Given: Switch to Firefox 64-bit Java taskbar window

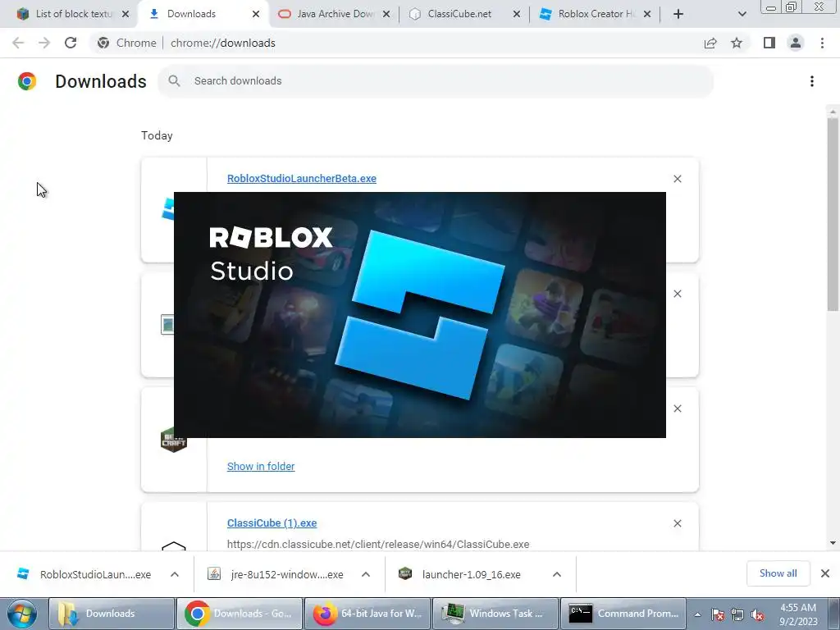Looking at the screenshot, I should coord(367,614).
